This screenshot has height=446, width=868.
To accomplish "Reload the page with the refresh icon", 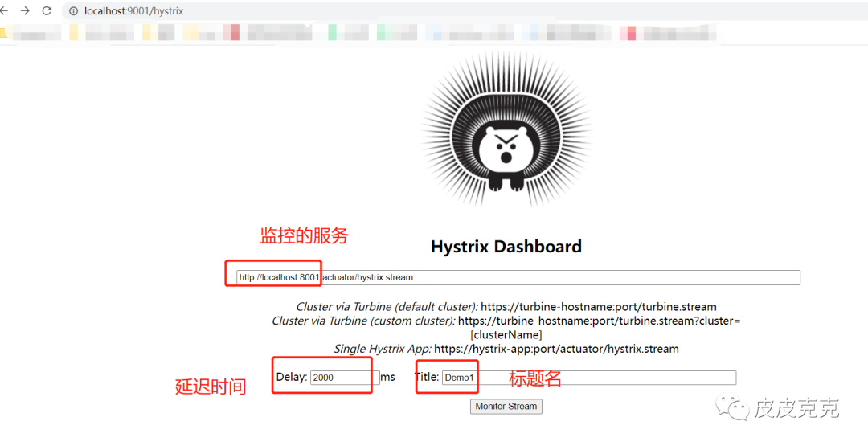I will point(47,11).
